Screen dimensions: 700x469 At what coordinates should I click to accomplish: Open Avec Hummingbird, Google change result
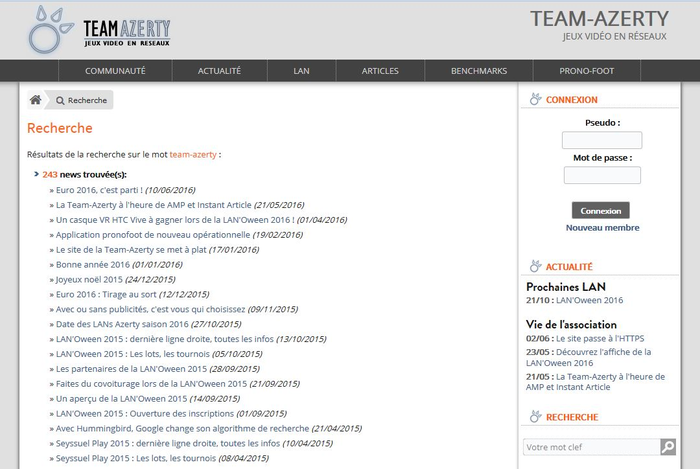[182, 429]
